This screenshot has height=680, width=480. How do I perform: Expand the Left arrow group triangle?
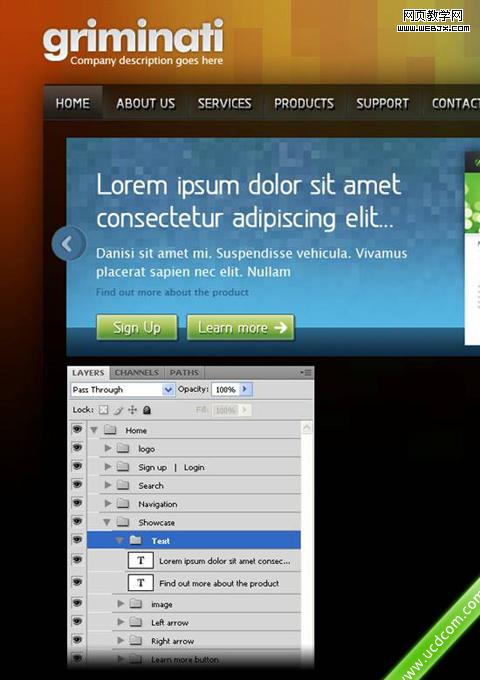(121, 622)
